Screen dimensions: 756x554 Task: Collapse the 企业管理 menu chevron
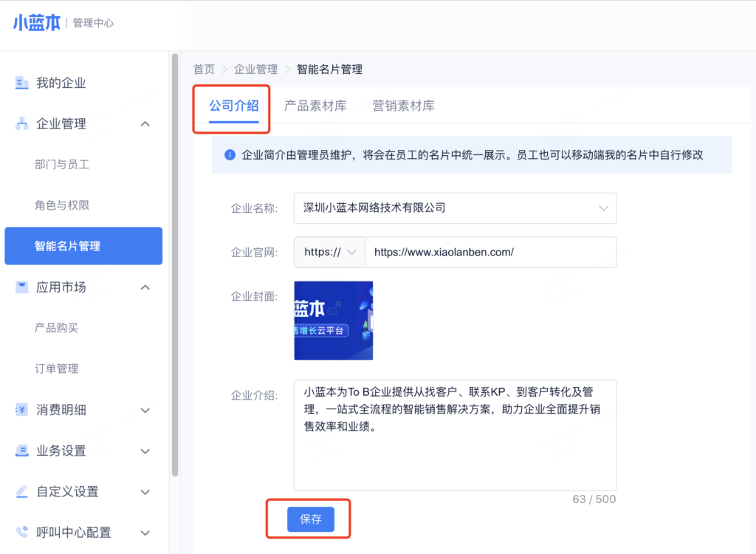145,124
